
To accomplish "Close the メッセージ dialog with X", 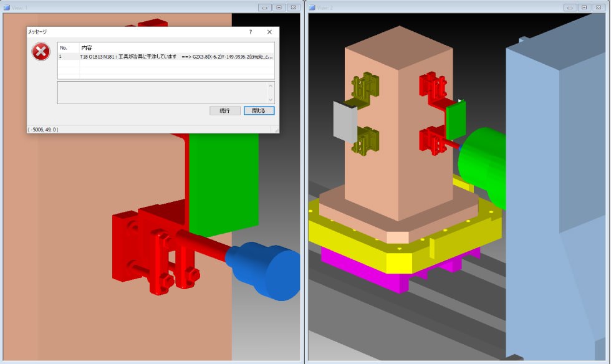I will click(269, 32).
